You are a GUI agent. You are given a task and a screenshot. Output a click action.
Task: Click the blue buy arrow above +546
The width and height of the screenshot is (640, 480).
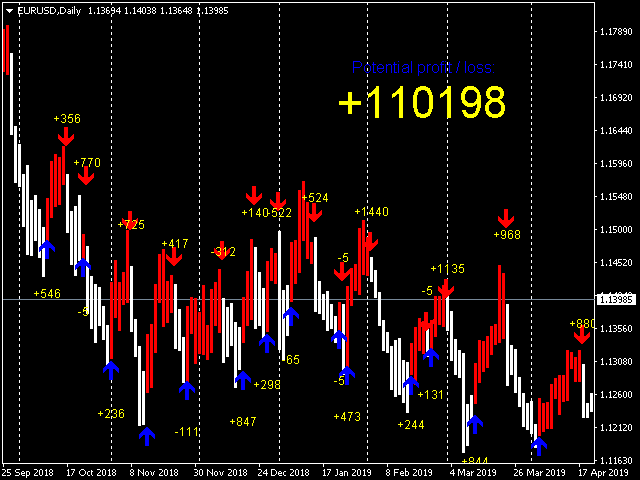[x=47, y=249]
